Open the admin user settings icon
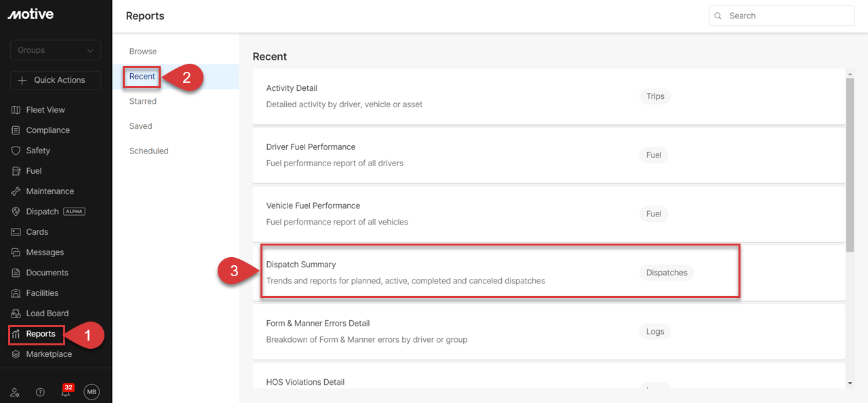The height and width of the screenshot is (403, 868). [x=16, y=392]
